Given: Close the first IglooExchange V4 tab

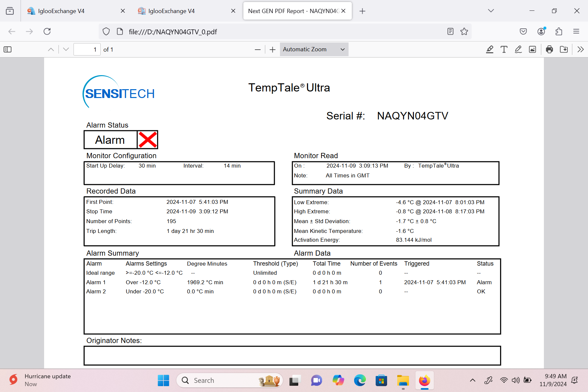Looking at the screenshot, I should pyautogui.click(x=123, y=11).
